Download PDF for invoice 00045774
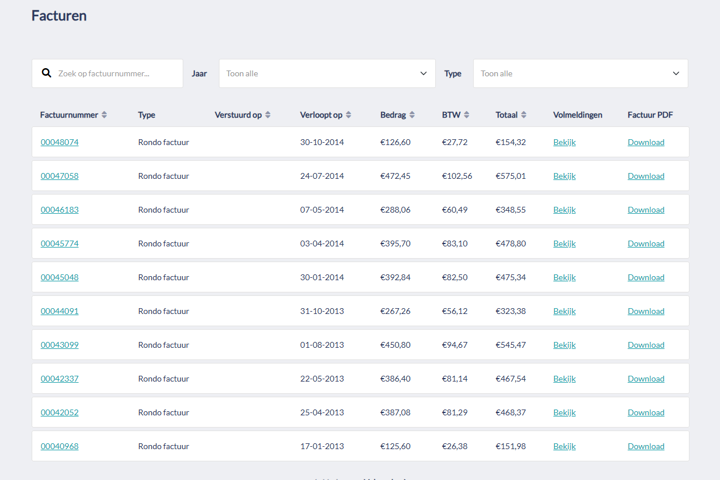720x480 pixels. (x=645, y=243)
